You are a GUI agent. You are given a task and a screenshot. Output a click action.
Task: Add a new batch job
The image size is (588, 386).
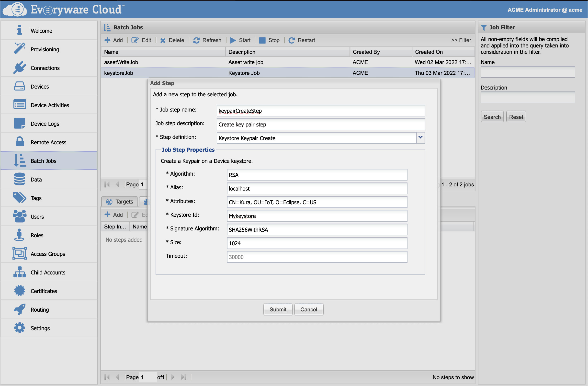point(114,40)
